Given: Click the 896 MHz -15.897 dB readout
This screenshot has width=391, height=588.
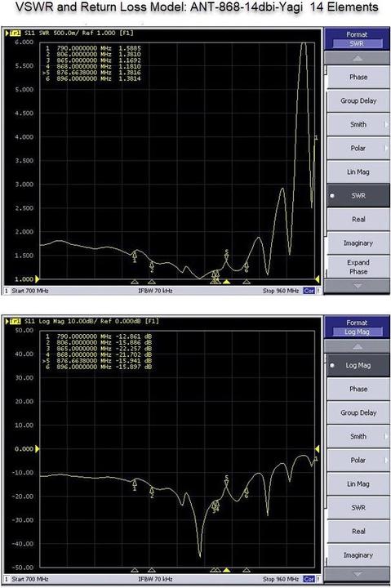Looking at the screenshot, I should tap(99, 367).
